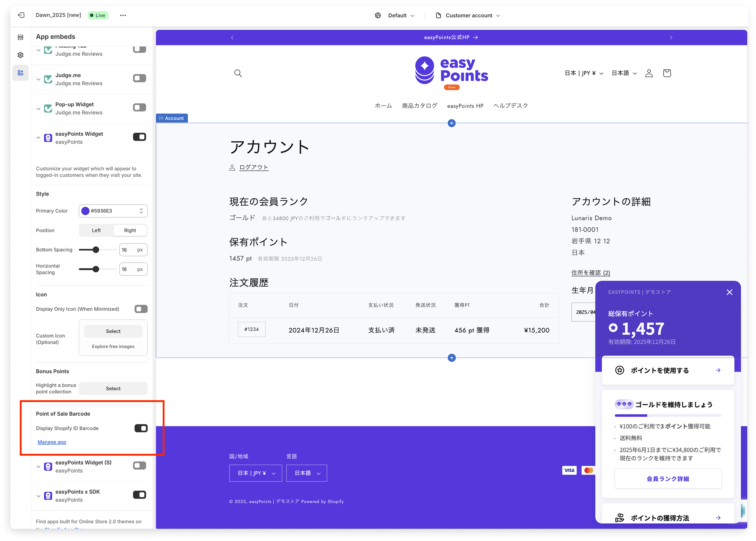Viewport: 756px width, 541px height.
Task: Open header 日本語 language selector
Action: tap(624, 73)
